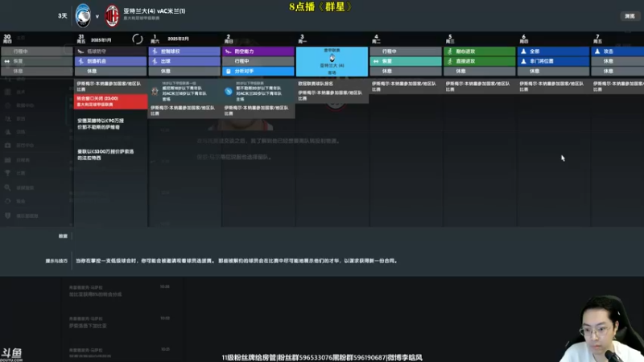Viewport: 644px width, 362px height.
Task: Select the 4 周二 date header
Action: pyautogui.click(x=376, y=39)
